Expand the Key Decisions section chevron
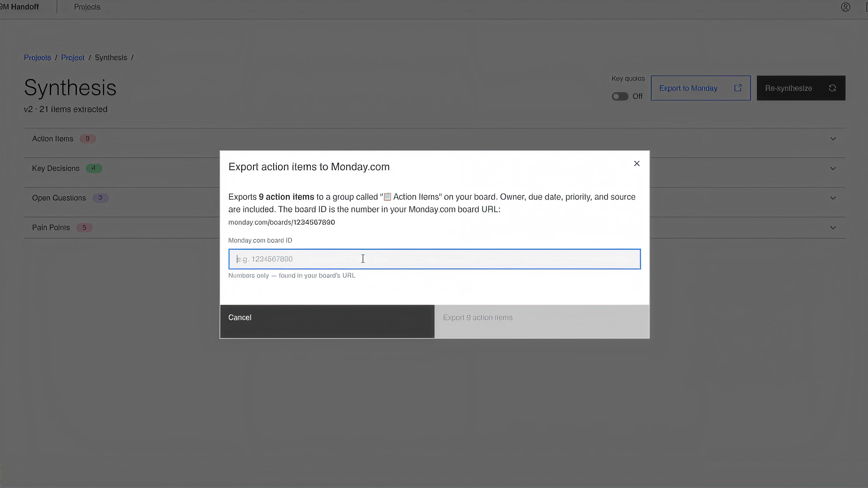Viewport: 868px width, 488px height. (x=833, y=168)
